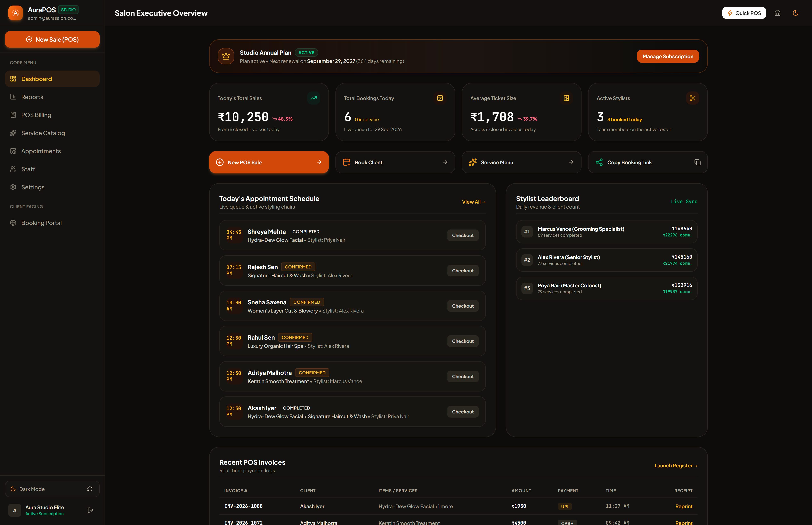Checkout Rajesh Sen's appointment

463,271
